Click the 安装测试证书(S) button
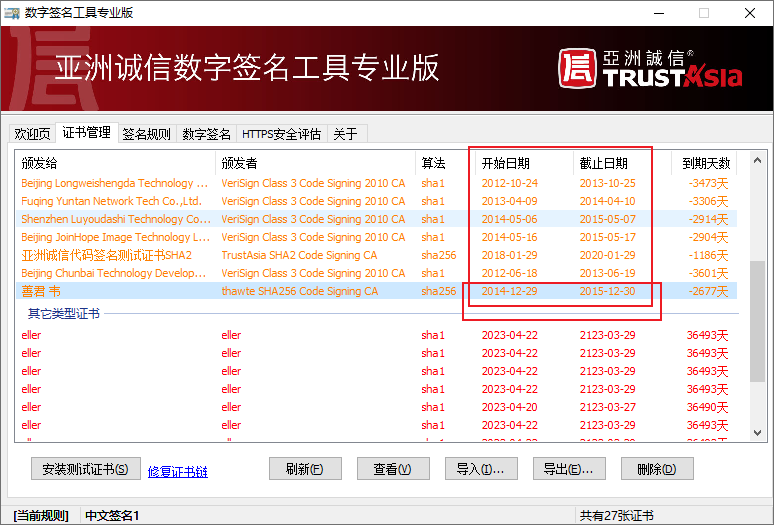Viewport: 774px width, 525px height. pos(85,469)
